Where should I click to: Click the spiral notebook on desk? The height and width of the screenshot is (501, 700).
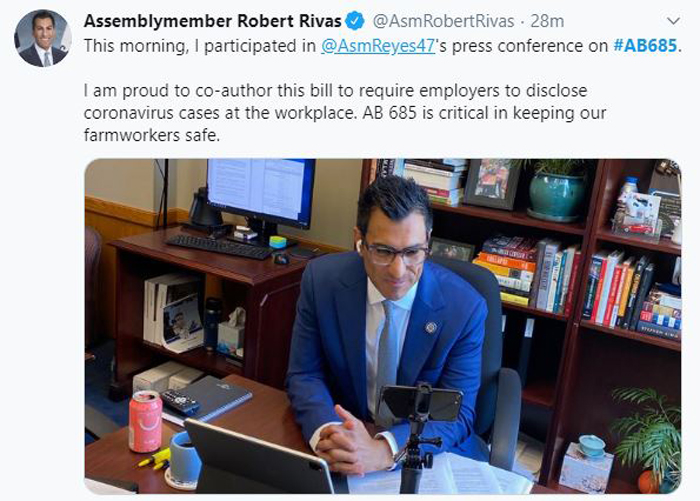click(208, 399)
